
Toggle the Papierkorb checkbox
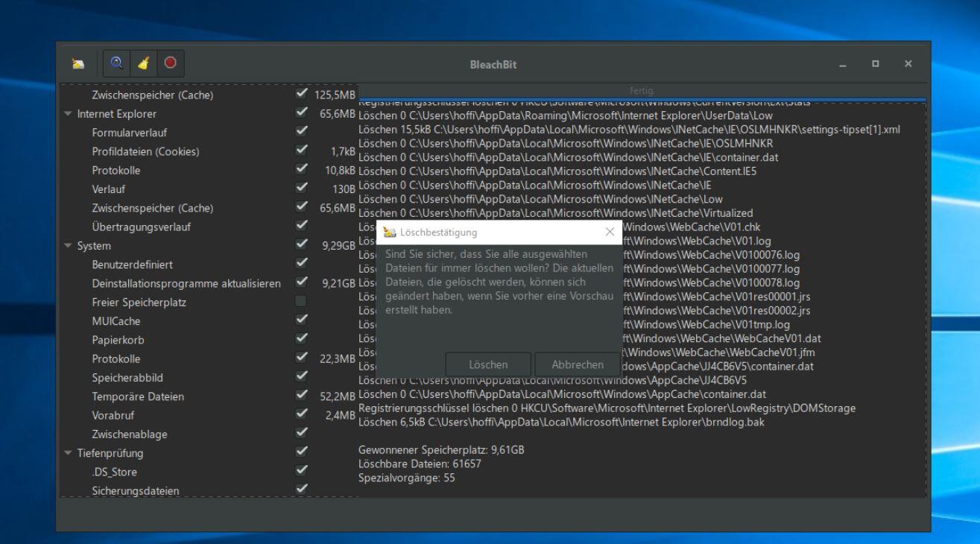tap(300, 340)
